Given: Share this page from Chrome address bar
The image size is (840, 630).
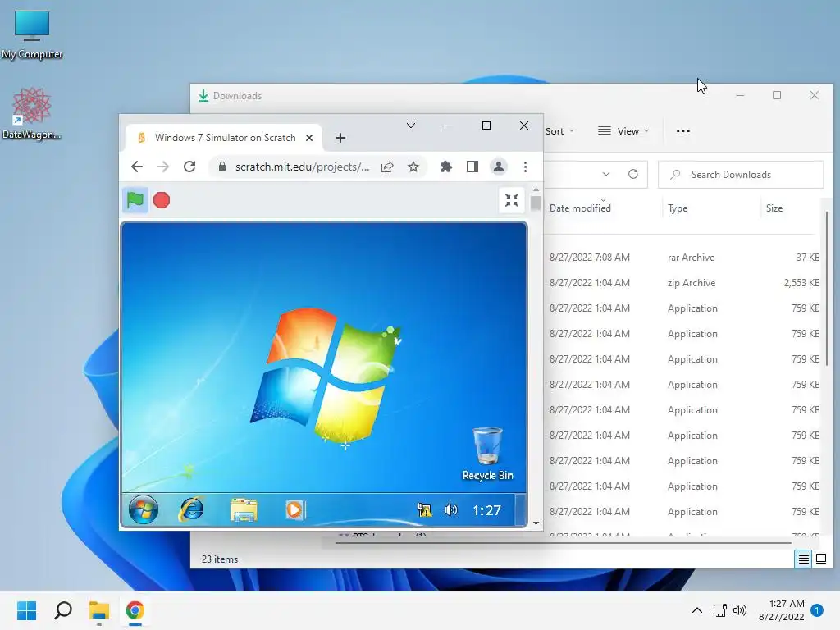Looking at the screenshot, I should (387, 167).
